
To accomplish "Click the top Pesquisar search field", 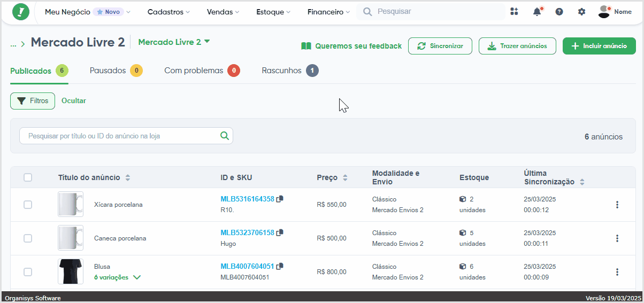I will [431, 12].
